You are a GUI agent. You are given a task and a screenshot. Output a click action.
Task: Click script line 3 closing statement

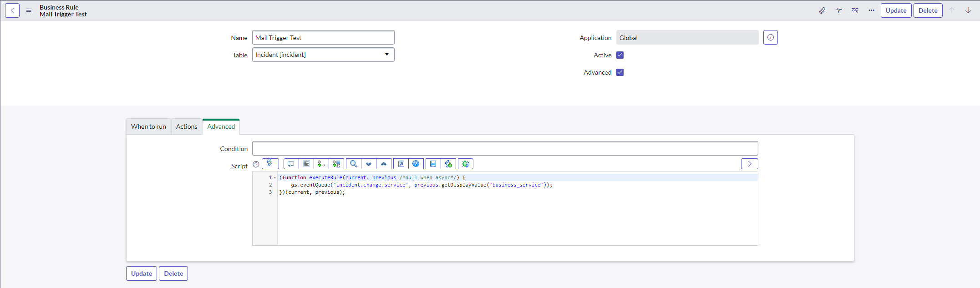(312, 192)
